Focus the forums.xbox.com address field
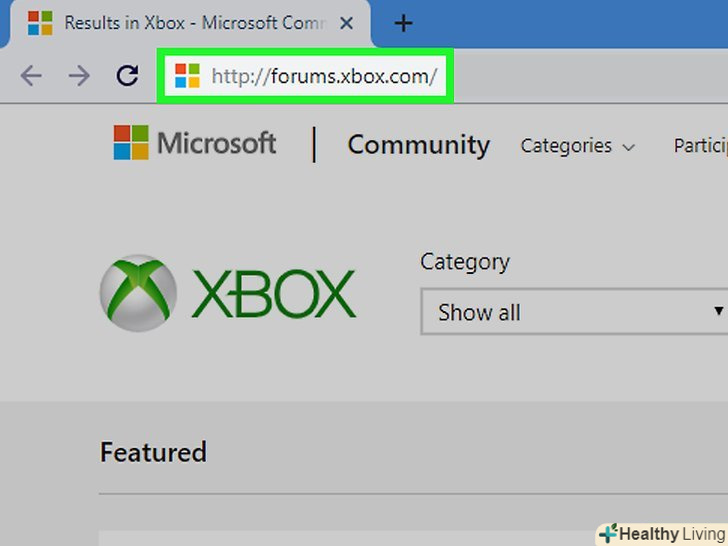The width and height of the screenshot is (728, 546). coord(305,76)
